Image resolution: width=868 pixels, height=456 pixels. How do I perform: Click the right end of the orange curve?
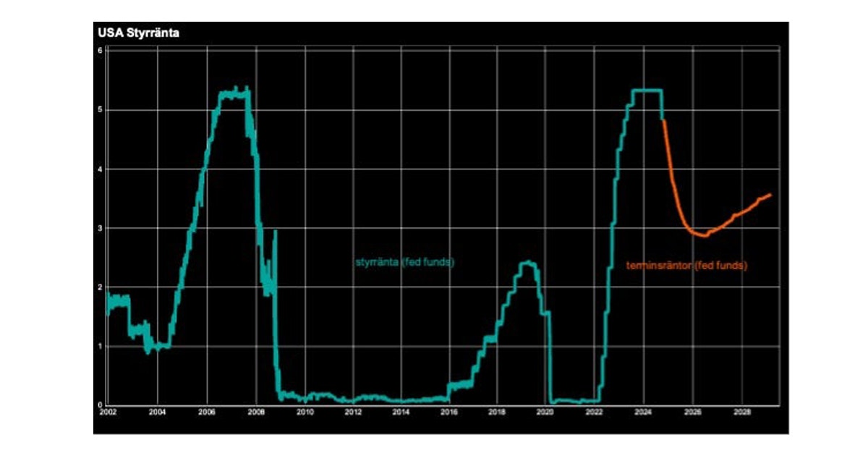[770, 195]
